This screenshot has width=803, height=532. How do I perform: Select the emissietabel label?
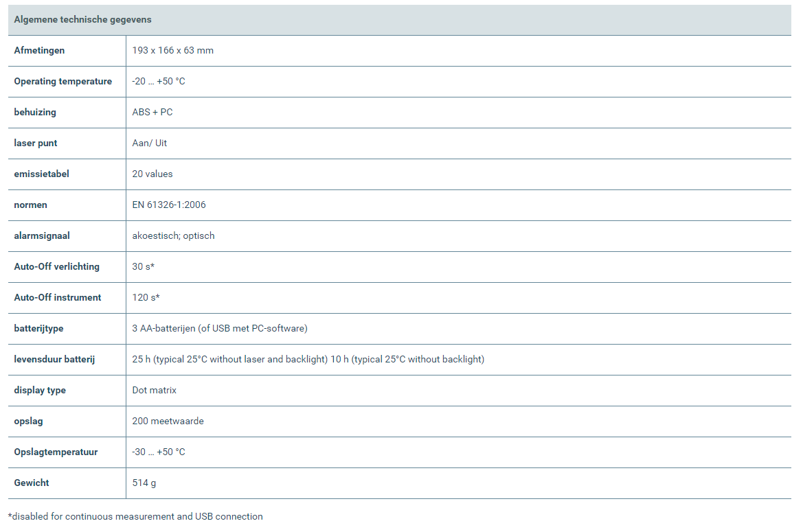click(41, 174)
